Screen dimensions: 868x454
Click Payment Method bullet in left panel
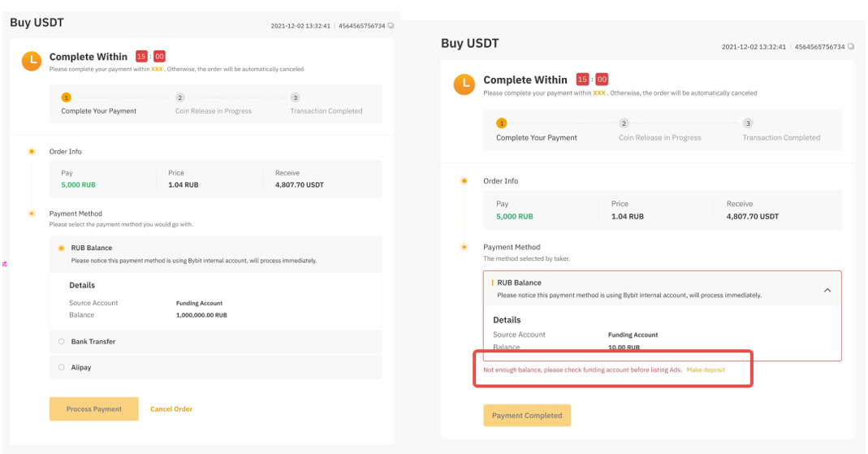tap(32, 214)
